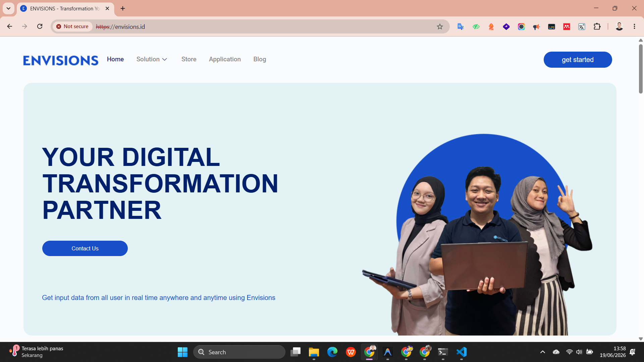Image resolution: width=644 pixels, height=362 pixels.
Task: Open the Application nav link
Action: tap(225, 59)
